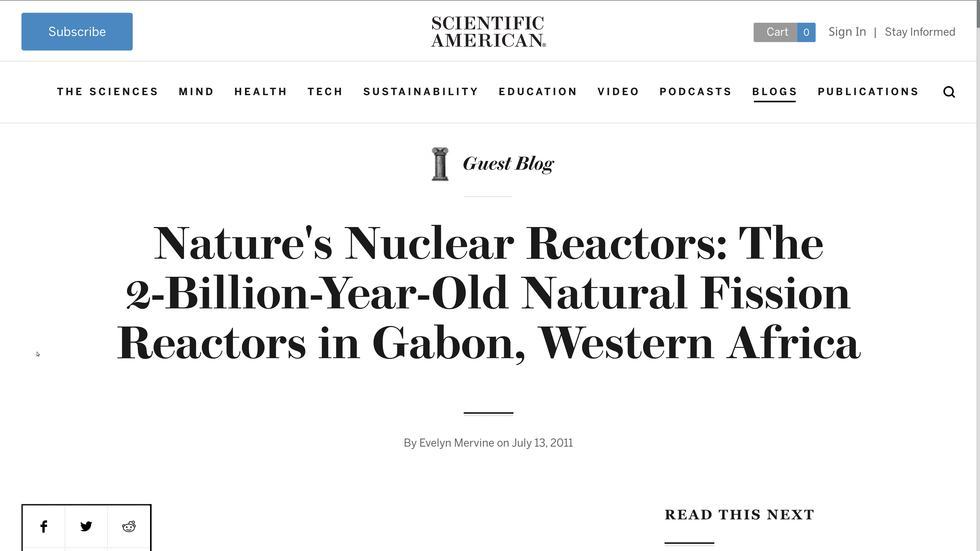Screen dimensions: 980x551
Task: Click the Subscribe button
Action: (77, 32)
